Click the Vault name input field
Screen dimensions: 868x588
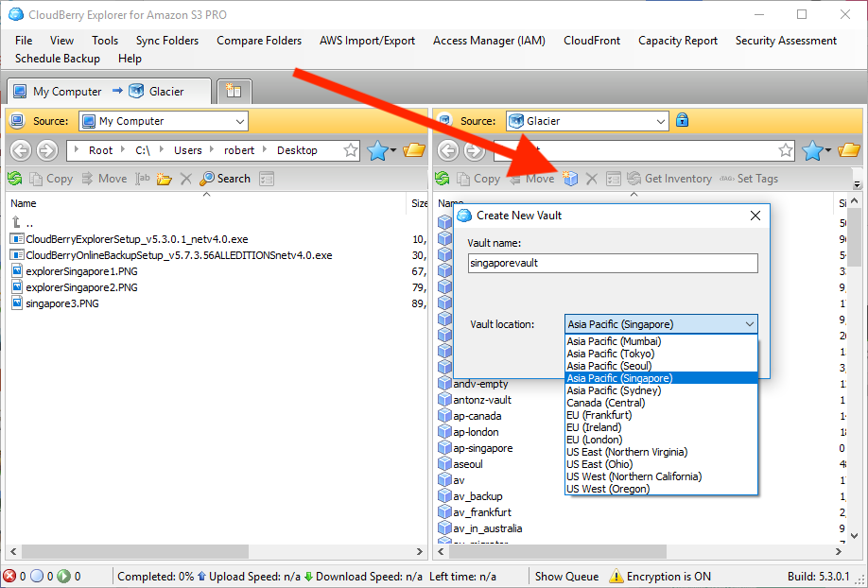tap(613, 263)
